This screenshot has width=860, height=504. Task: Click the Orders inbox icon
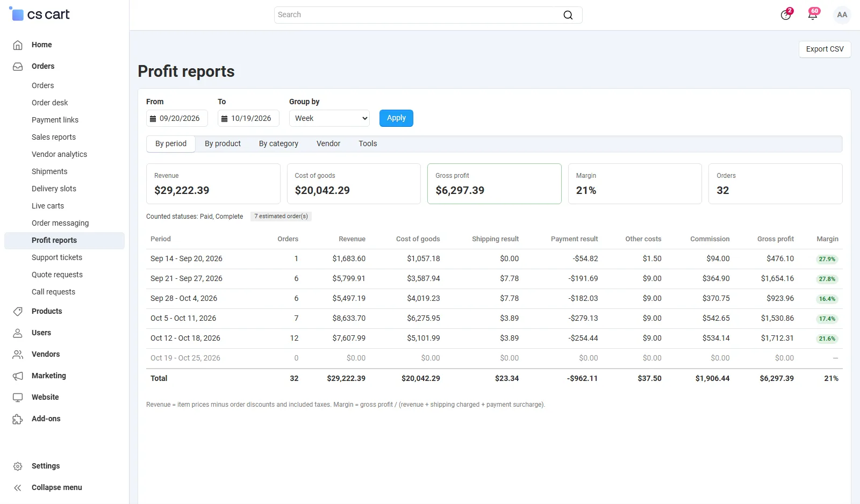click(18, 66)
